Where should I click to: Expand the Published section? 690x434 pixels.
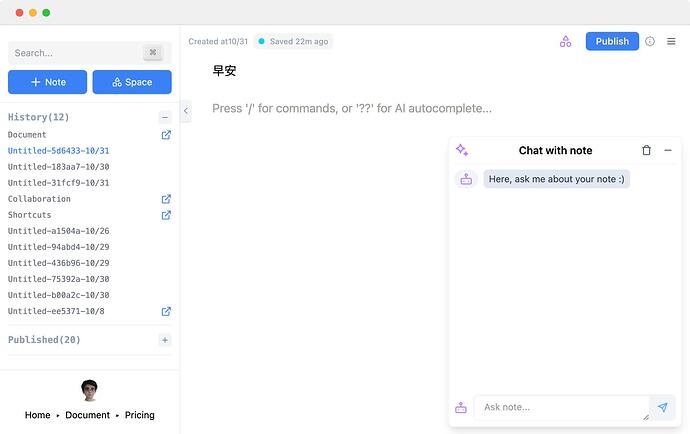click(165, 340)
